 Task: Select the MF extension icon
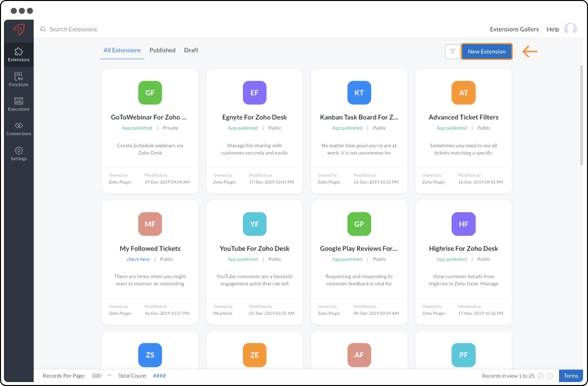[150, 224]
